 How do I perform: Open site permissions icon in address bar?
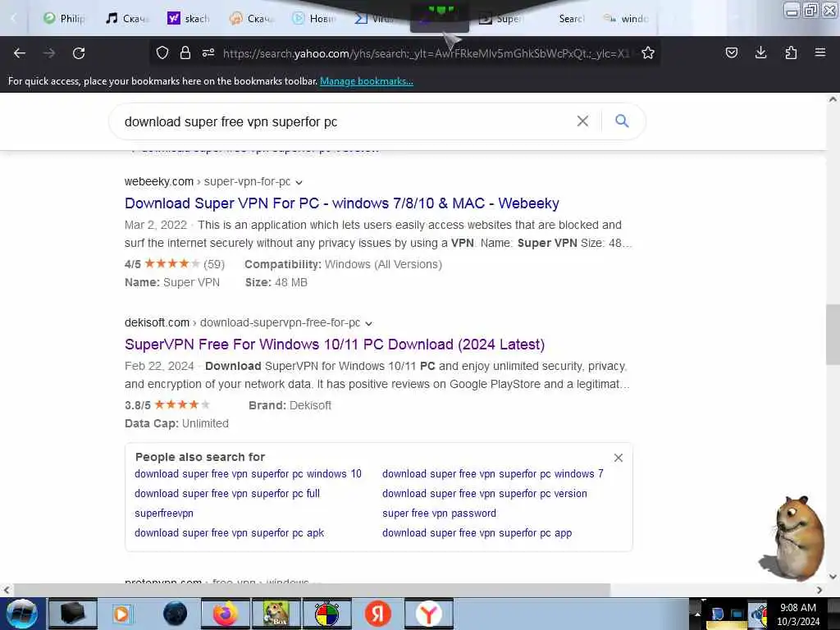coord(208,52)
